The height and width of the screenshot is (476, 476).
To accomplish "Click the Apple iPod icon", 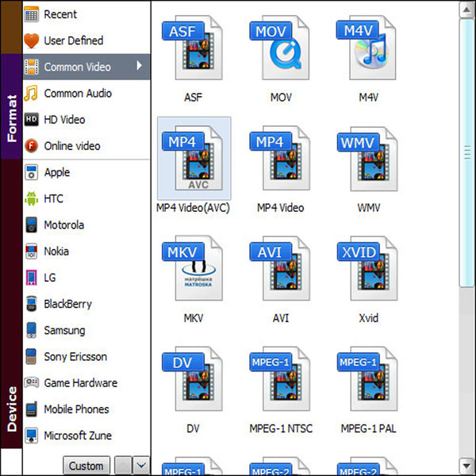I will point(31,172).
